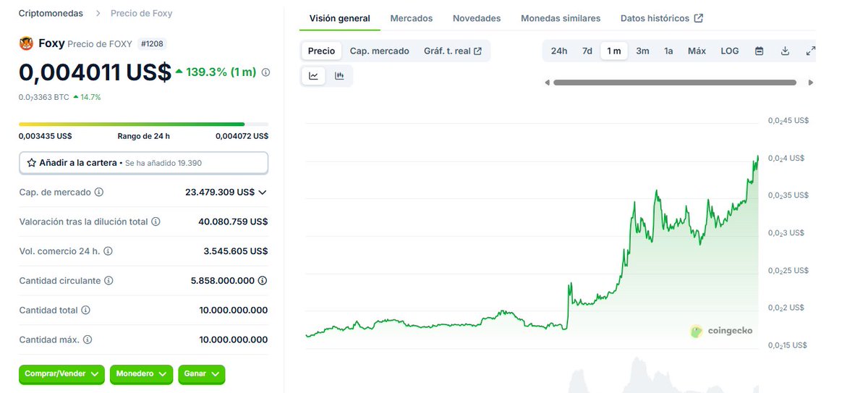Open Ganar dropdown
Image resolution: width=868 pixels, height=393 pixels.
tap(202, 374)
